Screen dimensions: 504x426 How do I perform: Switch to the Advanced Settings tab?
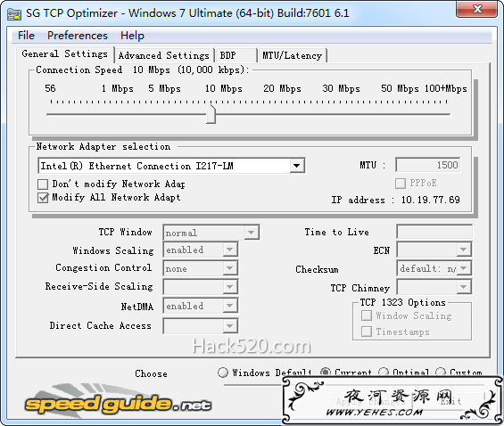click(x=164, y=55)
